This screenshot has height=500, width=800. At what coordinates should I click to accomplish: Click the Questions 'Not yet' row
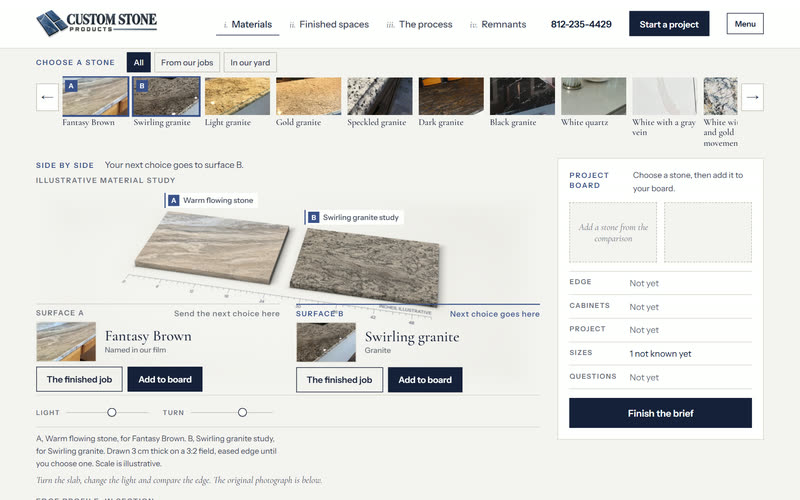coord(660,378)
